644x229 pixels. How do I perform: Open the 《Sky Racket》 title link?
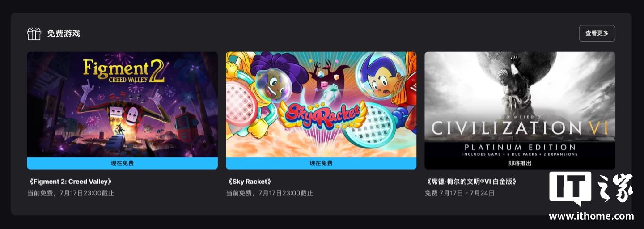[x=249, y=182]
